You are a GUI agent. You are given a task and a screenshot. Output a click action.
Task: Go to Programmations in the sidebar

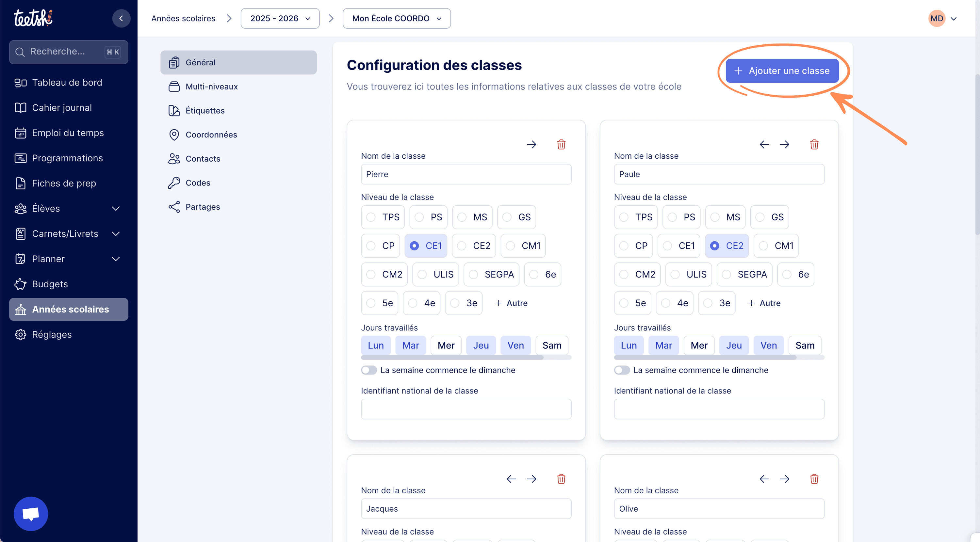tap(69, 158)
